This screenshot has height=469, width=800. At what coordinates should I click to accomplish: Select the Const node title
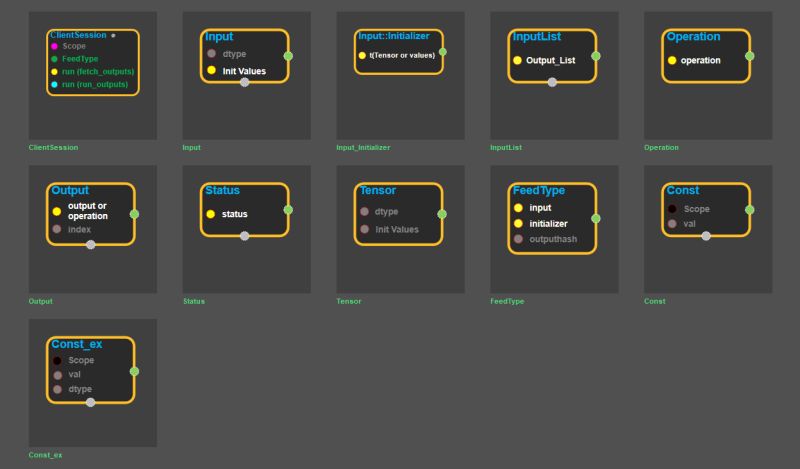pyautogui.click(x=683, y=190)
